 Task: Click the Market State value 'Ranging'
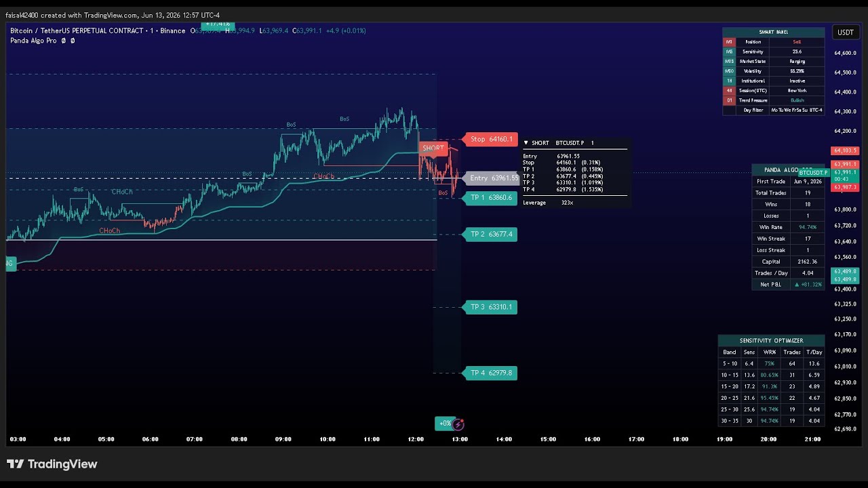797,61
